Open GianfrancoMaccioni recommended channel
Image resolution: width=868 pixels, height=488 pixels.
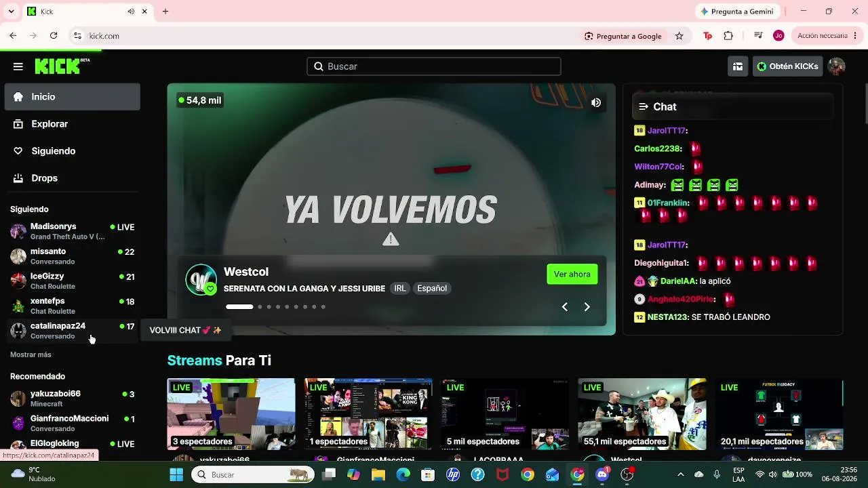73,424
